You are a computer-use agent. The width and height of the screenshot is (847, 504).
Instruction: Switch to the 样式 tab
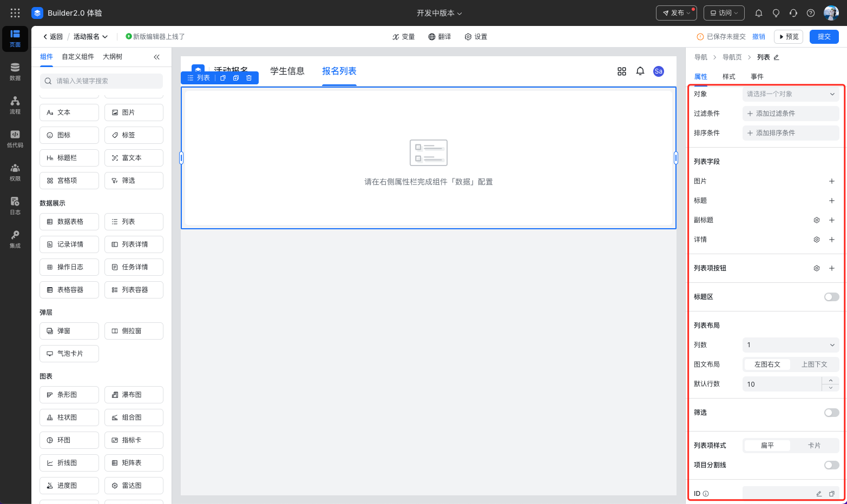[x=728, y=77]
